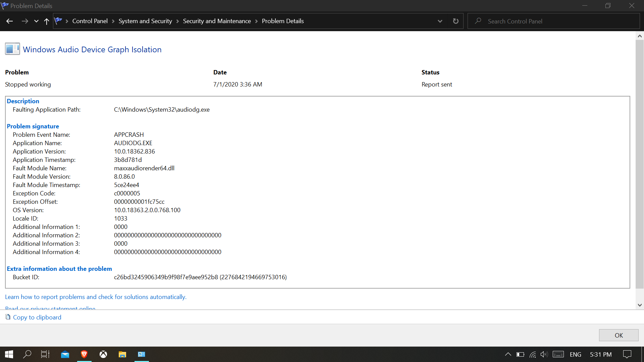Click scrollbar up arrow

[640, 36]
